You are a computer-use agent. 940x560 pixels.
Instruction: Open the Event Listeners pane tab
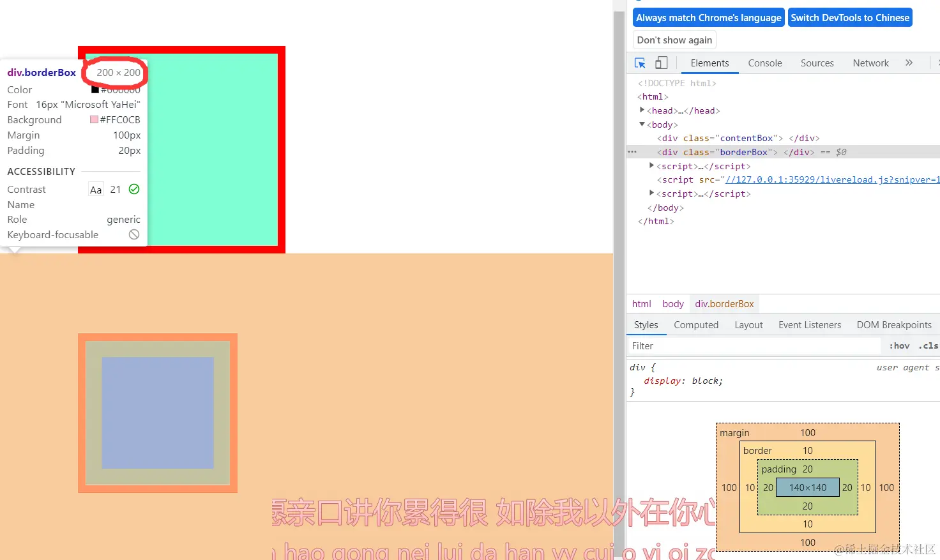[x=810, y=325]
